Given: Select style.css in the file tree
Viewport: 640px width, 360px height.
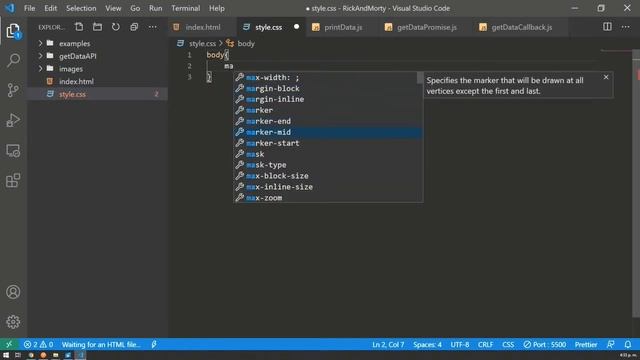Looking at the screenshot, I should tap(98, 94).
